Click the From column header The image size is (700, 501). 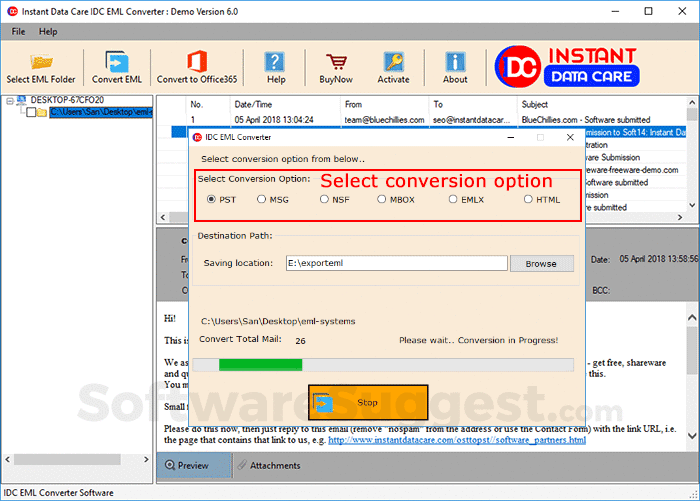coord(385,104)
